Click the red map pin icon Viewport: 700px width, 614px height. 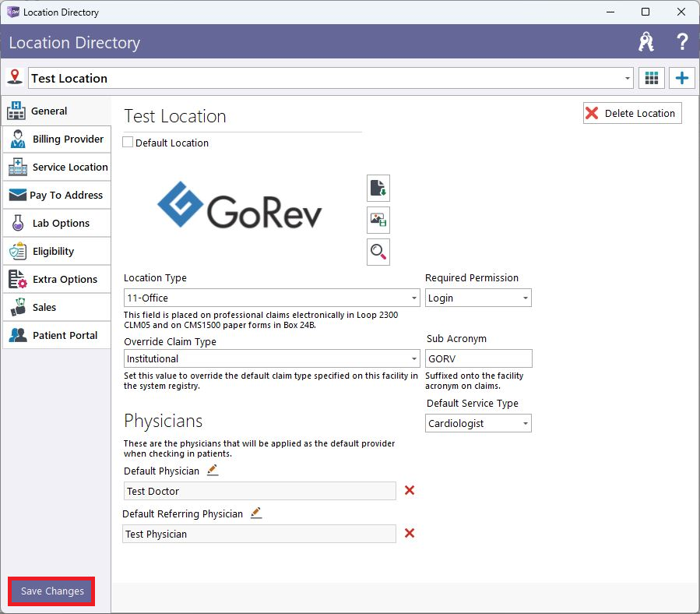point(15,77)
